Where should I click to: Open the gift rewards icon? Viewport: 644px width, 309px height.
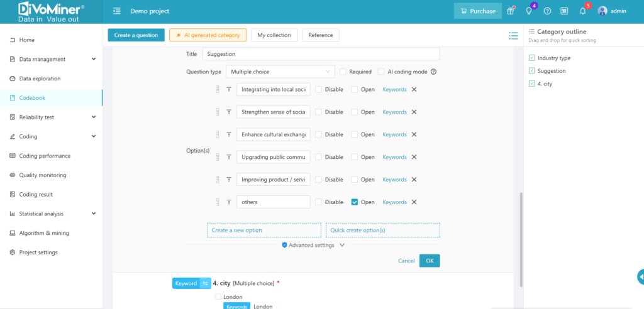[511, 11]
